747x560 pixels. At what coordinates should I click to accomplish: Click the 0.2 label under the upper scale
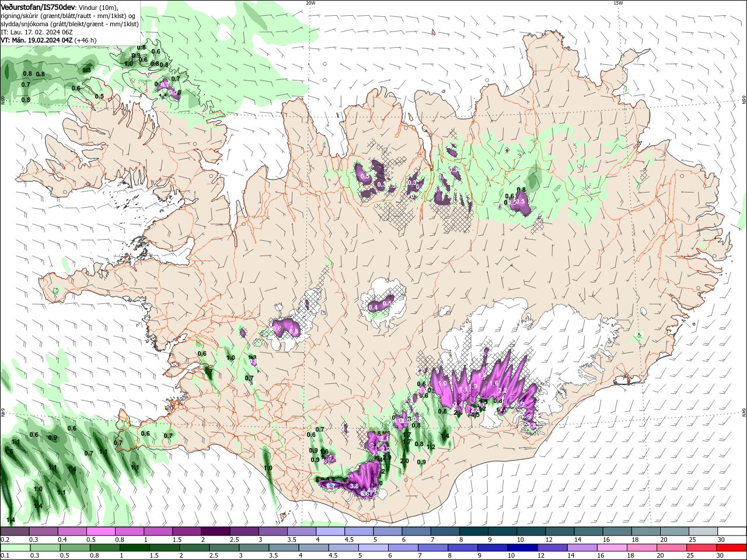coord(5,540)
